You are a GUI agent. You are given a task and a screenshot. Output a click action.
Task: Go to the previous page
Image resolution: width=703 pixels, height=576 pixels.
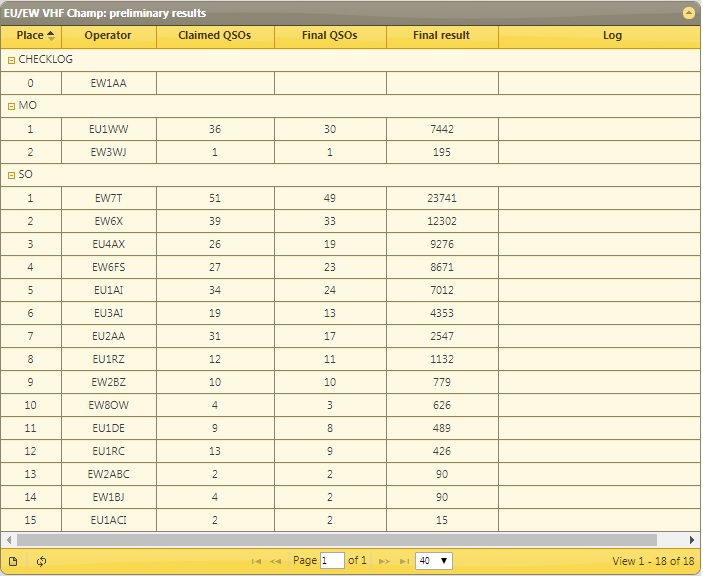pos(275,561)
